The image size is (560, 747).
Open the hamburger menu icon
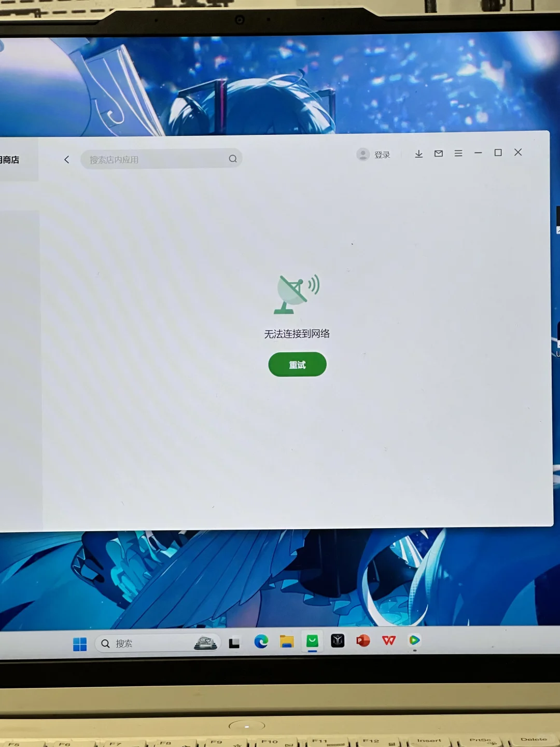pyautogui.click(x=458, y=154)
